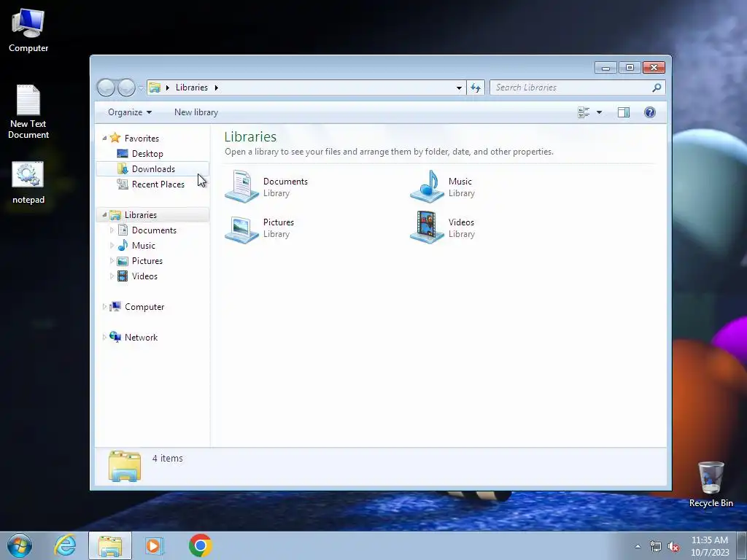Select Downloads in Favorites sidebar
This screenshot has width=747, height=560.
point(153,169)
